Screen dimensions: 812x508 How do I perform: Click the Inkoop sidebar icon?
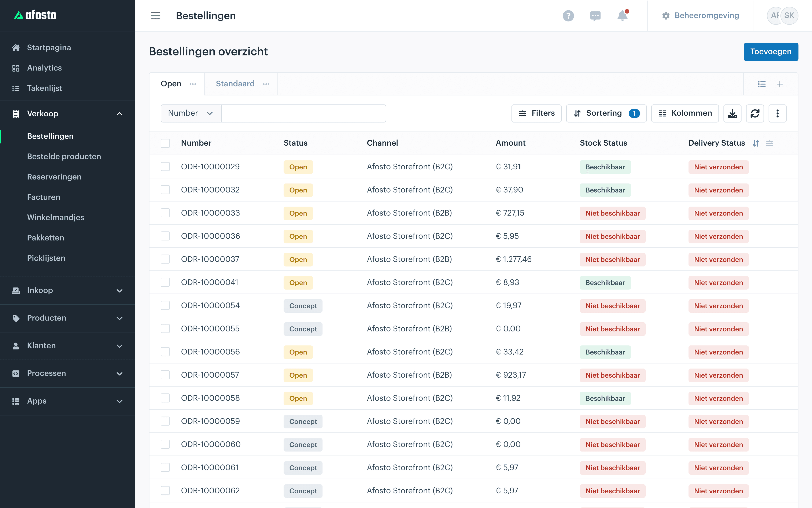point(16,291)
